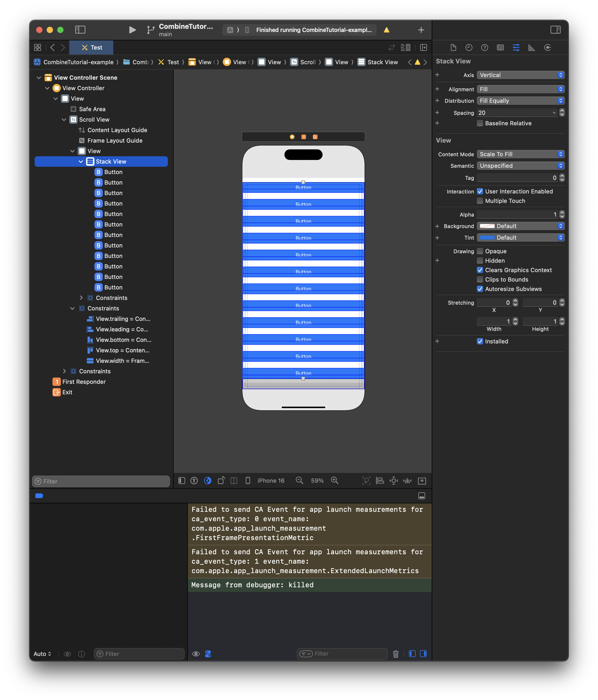Open the Connections inspector

[x=547, y=48]
